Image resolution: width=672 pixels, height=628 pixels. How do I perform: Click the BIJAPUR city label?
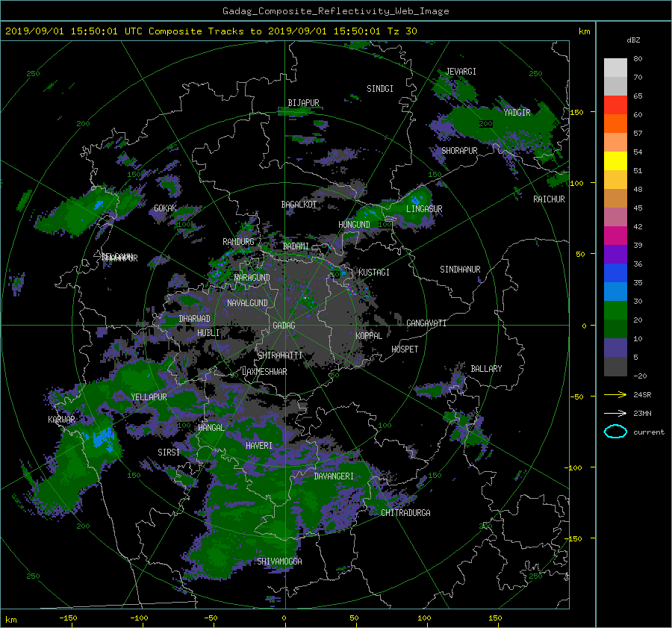pyautogui.click(x=303, y=103)
